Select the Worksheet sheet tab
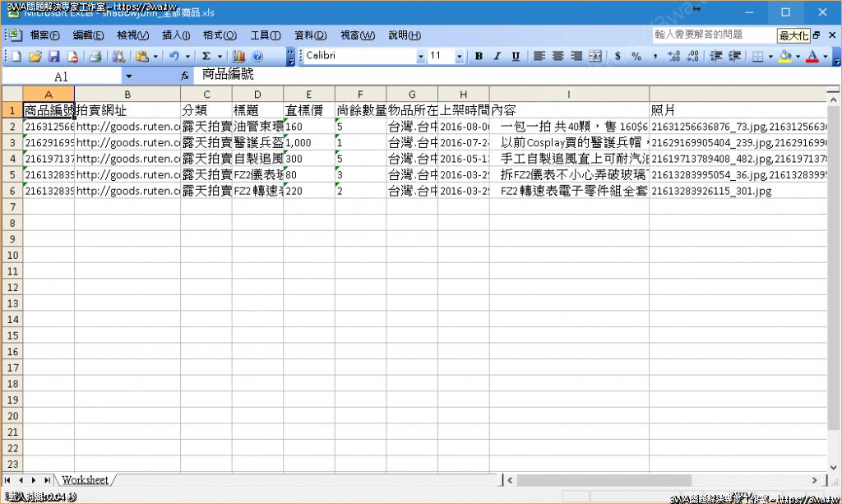Screen dimensions: 842x504 click(x=85, y=480)
